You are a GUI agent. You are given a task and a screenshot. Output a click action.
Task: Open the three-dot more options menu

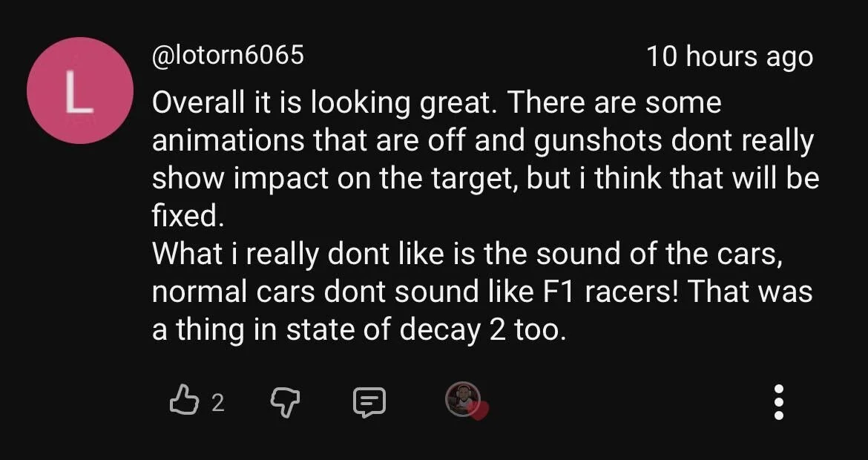[778, 402]
